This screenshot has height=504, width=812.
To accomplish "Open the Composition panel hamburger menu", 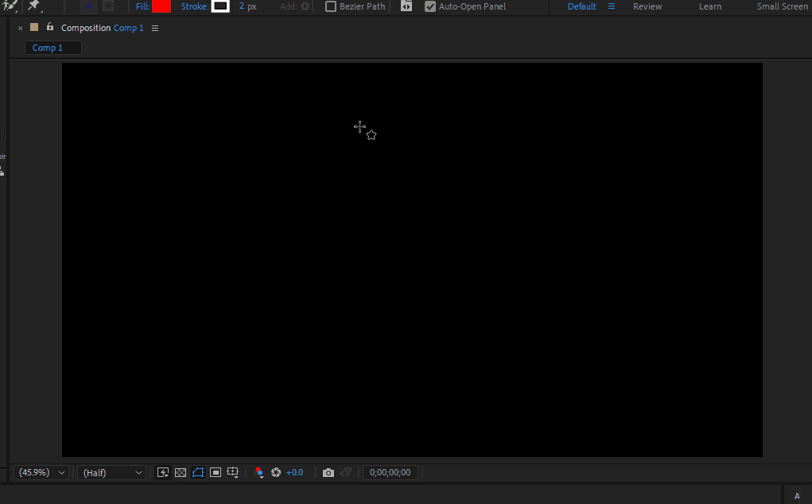I will coord(155,29).
